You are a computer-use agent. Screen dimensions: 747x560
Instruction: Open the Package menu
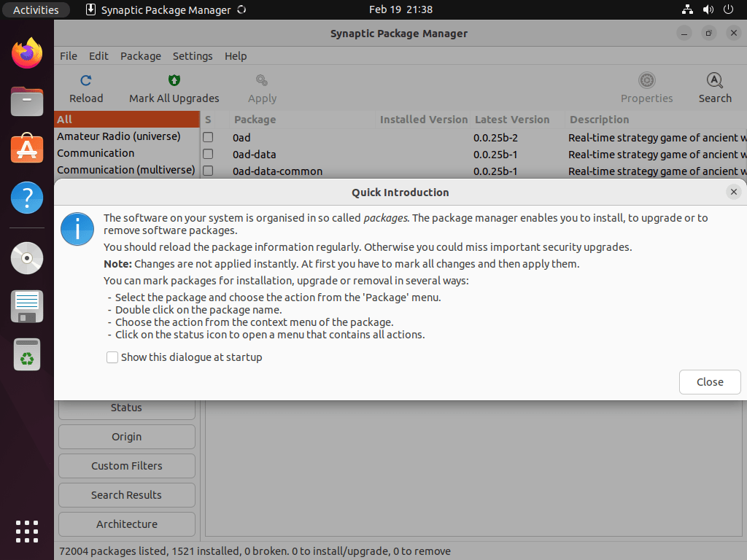tap(140, 55)
